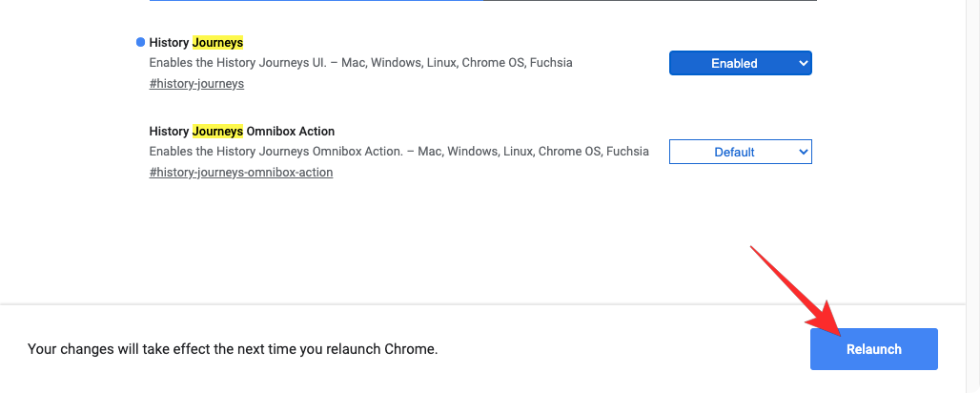Click the blue active tab underline at top

point(315,1)
